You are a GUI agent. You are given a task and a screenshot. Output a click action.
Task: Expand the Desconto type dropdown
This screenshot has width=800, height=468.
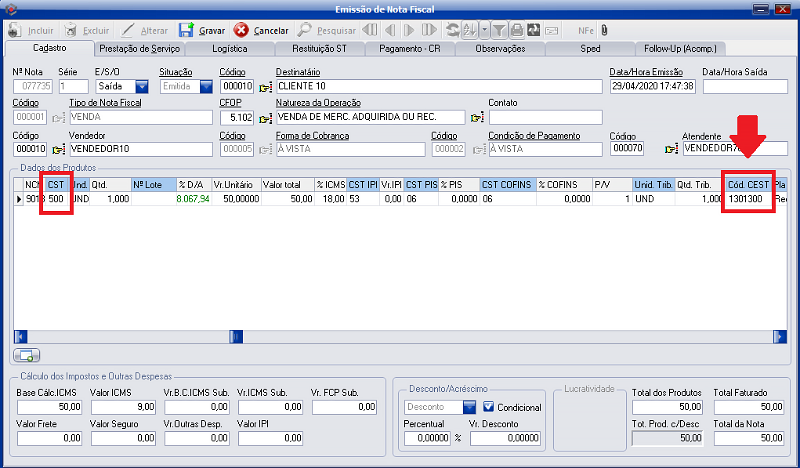click(x=469, y=407)
